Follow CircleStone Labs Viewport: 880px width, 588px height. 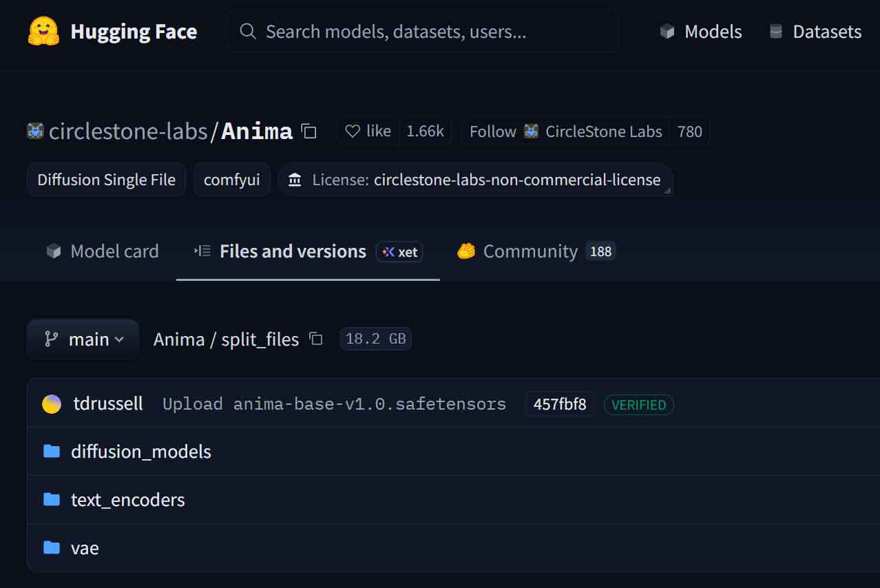click(x=565, y=132)
